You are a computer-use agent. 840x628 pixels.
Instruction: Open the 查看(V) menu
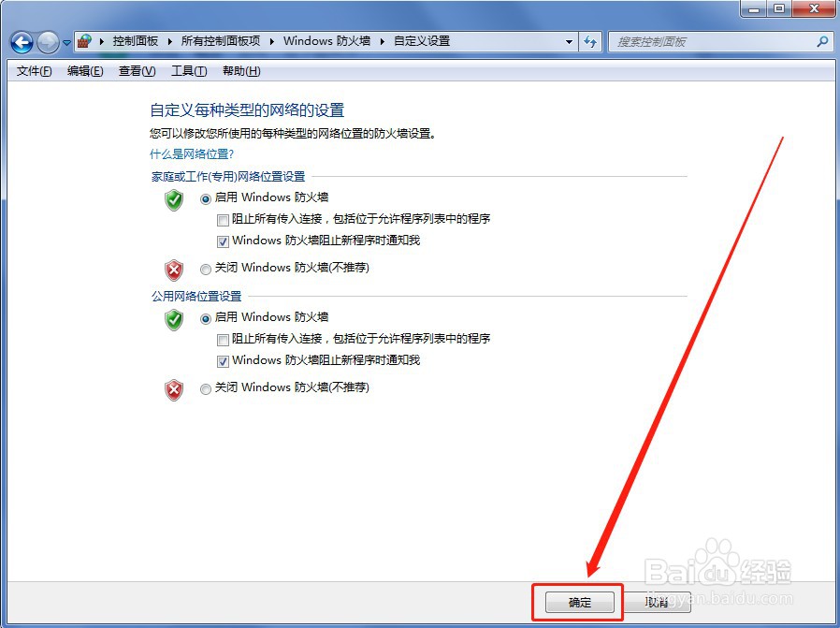point(138,71)
